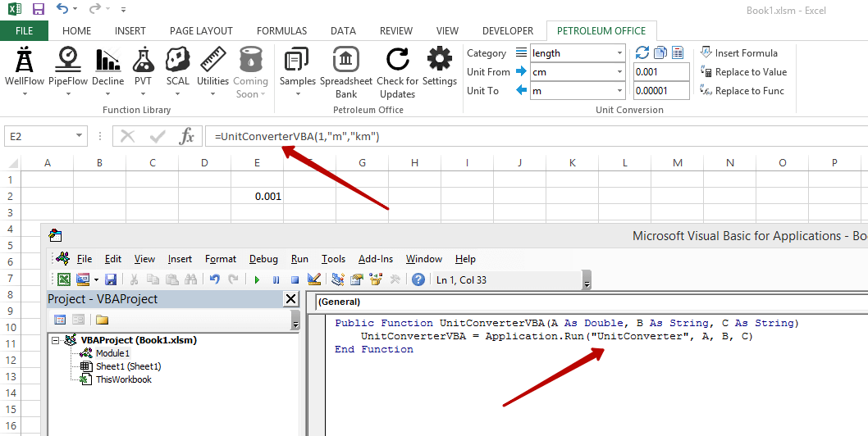Expand the Category length dropdown
Screen dimensions: 868x436
[619, 53]
